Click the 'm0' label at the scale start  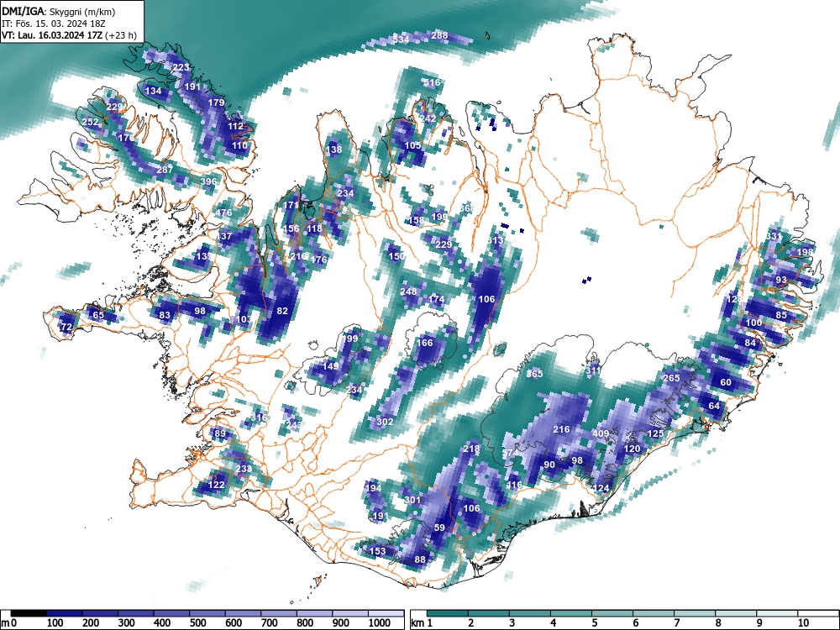9,623
